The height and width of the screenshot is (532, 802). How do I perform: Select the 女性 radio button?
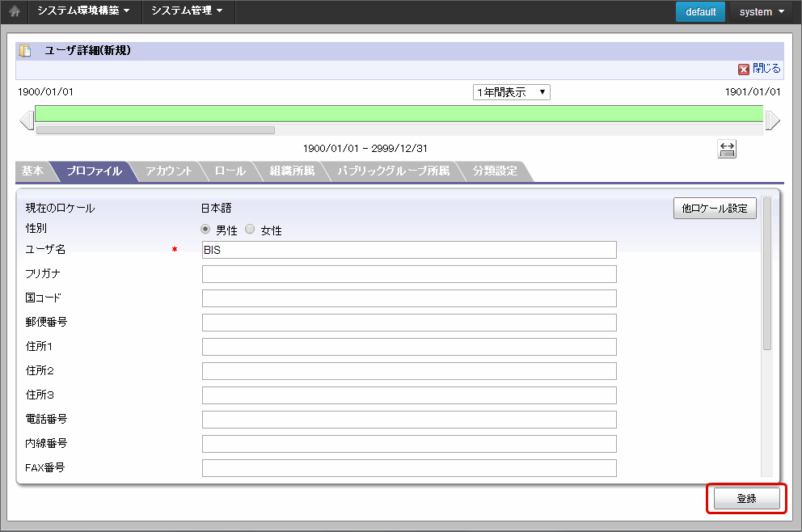250,229
